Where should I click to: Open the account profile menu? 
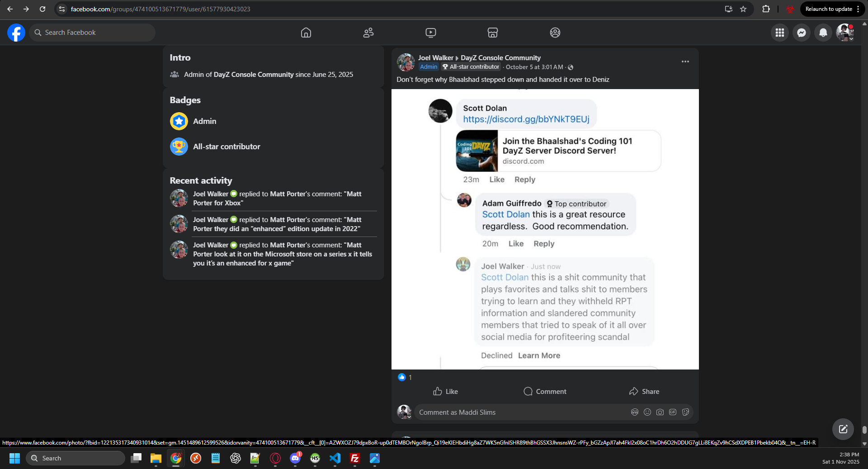(845, 33)
